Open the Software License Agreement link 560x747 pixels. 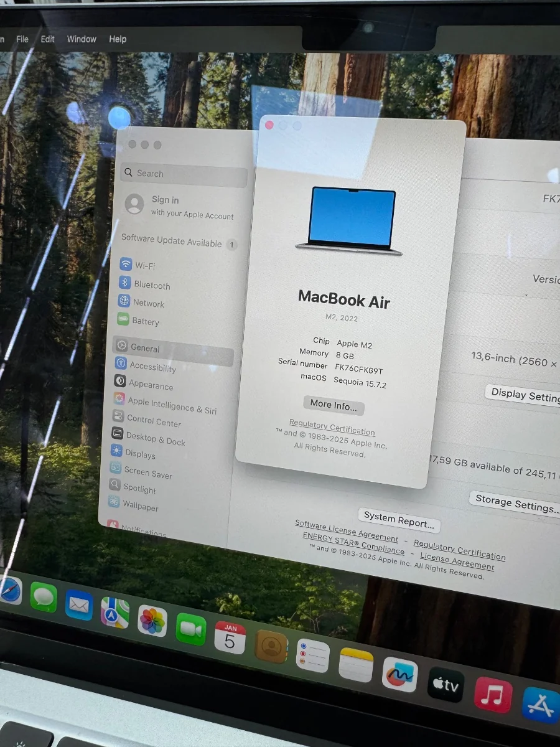click(346, 530)
